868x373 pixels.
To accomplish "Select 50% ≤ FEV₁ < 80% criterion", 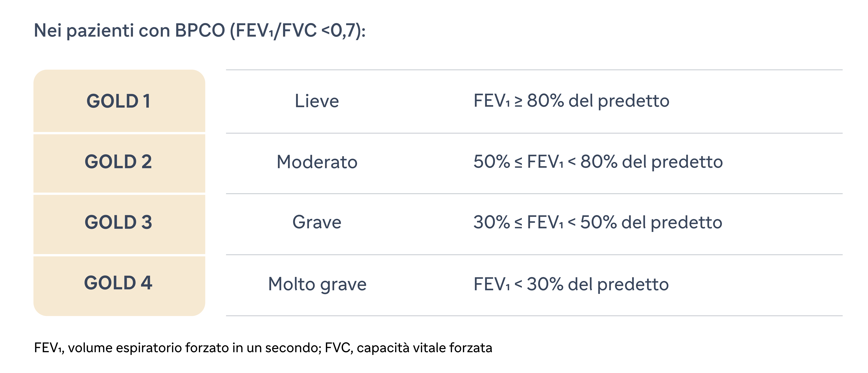I will [x=598, y=162].
